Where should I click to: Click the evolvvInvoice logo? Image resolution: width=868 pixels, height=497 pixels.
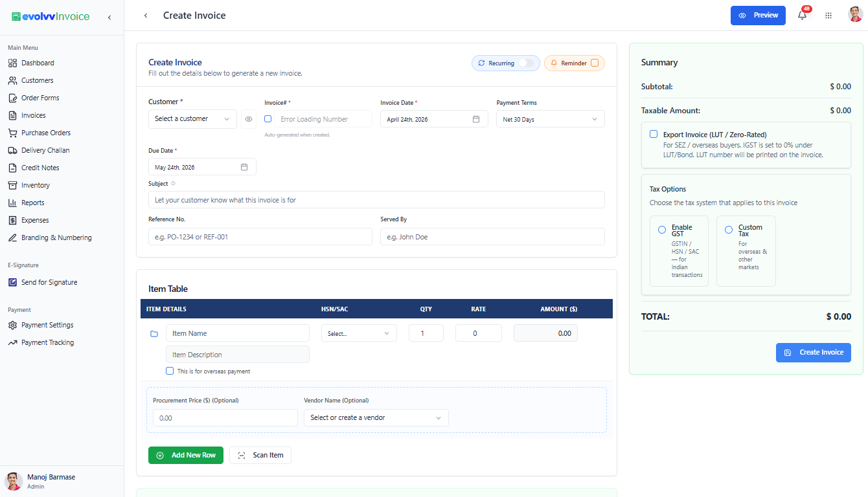pos(51,16)
